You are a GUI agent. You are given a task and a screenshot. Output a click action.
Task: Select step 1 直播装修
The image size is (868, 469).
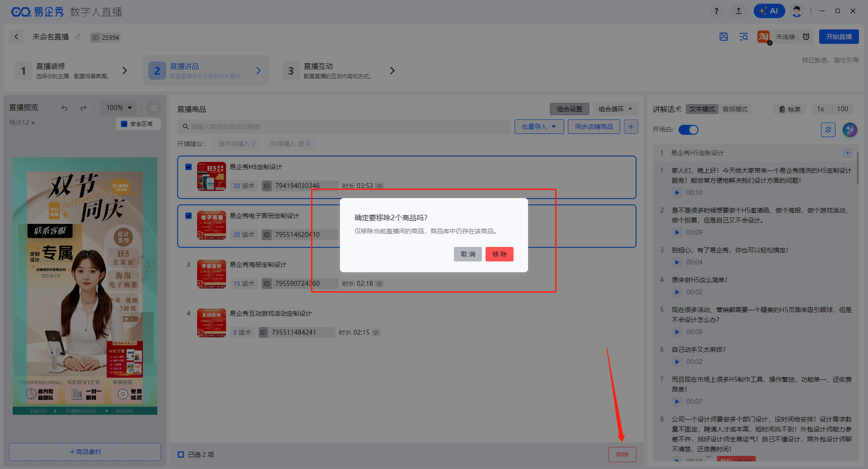(x=72, y=71)
